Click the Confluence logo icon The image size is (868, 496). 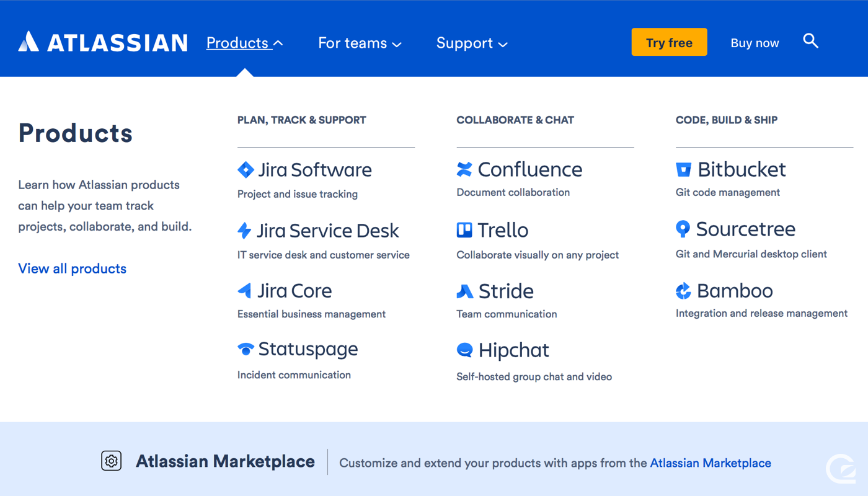click(x=464, y=169)
